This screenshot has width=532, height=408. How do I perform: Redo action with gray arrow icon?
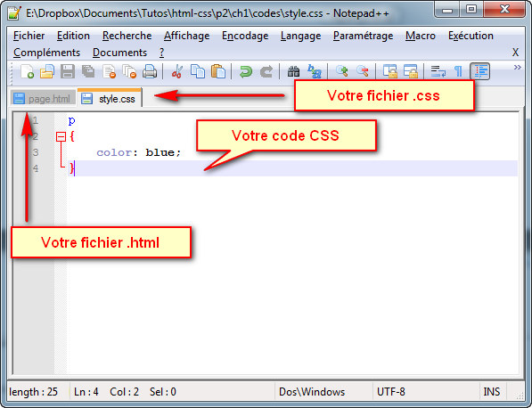tap(266, 71)
